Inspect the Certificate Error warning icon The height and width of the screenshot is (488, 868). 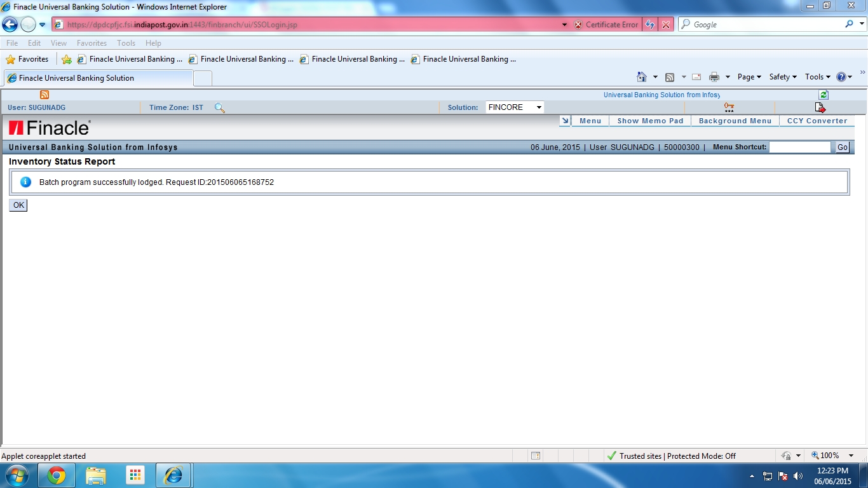pos(577,24)
